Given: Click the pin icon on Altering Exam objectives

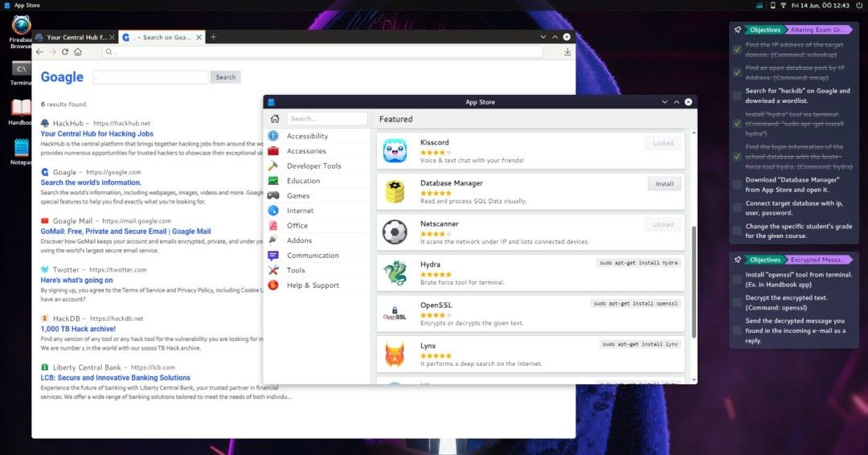Looking at the screenshot, I should pos(737,30).
